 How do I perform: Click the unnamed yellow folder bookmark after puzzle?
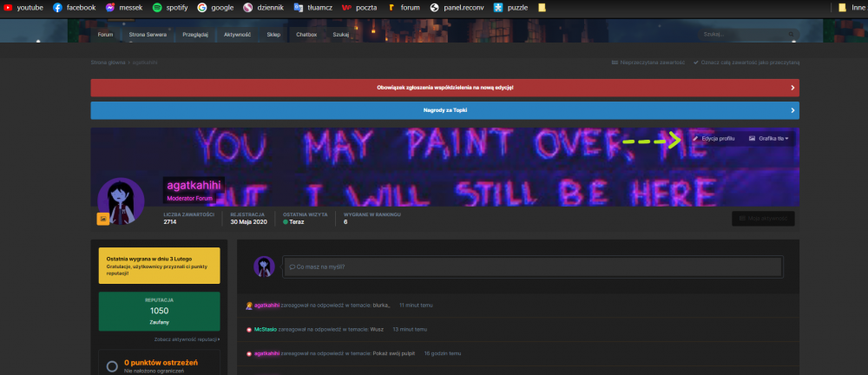(542, 8)
